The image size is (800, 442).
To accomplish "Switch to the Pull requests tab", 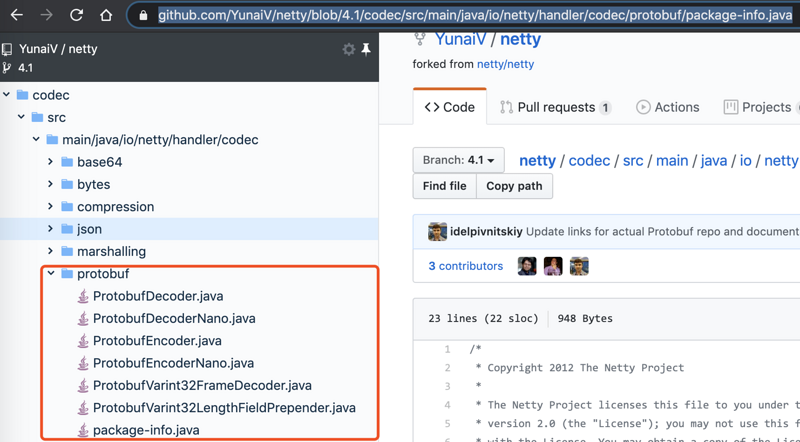I will 555,107.
